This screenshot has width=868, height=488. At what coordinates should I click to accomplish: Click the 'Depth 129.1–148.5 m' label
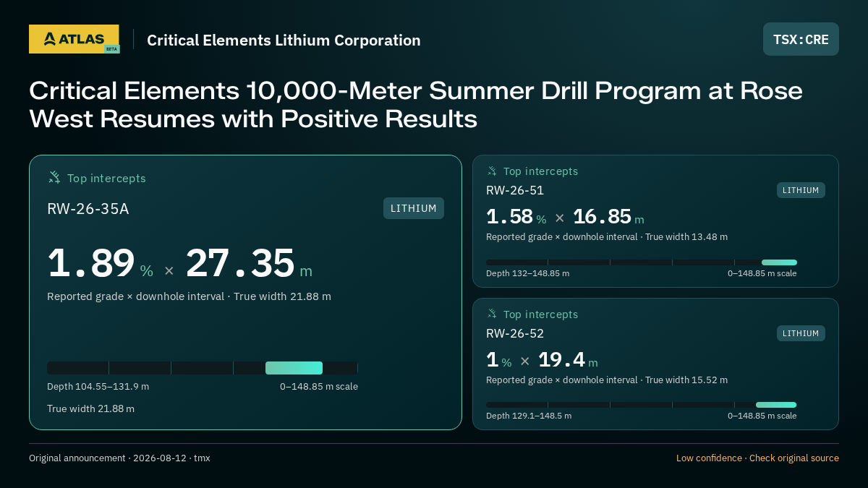(529, 416)
